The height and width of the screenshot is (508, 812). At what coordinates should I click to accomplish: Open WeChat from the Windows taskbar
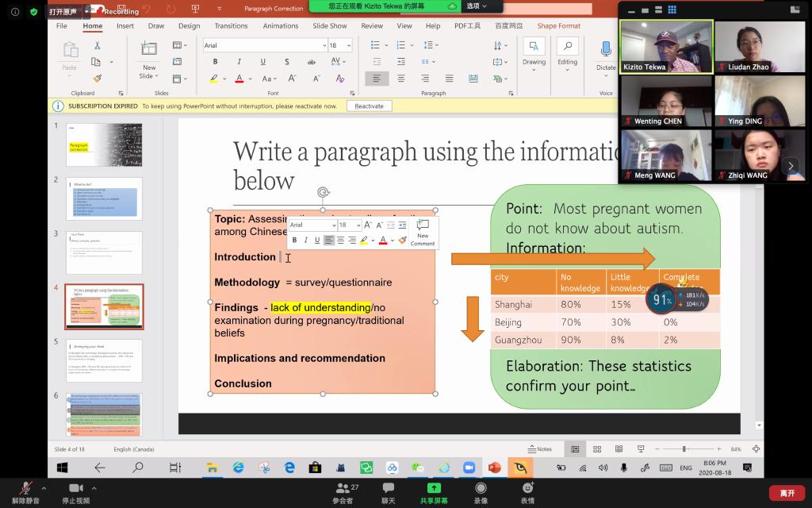(x=418, y=468)
